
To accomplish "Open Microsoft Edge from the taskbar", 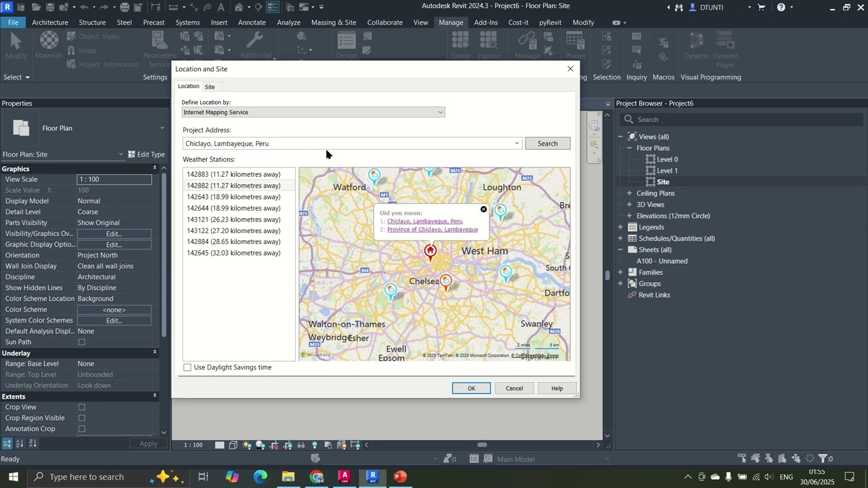I will point(260,476).
